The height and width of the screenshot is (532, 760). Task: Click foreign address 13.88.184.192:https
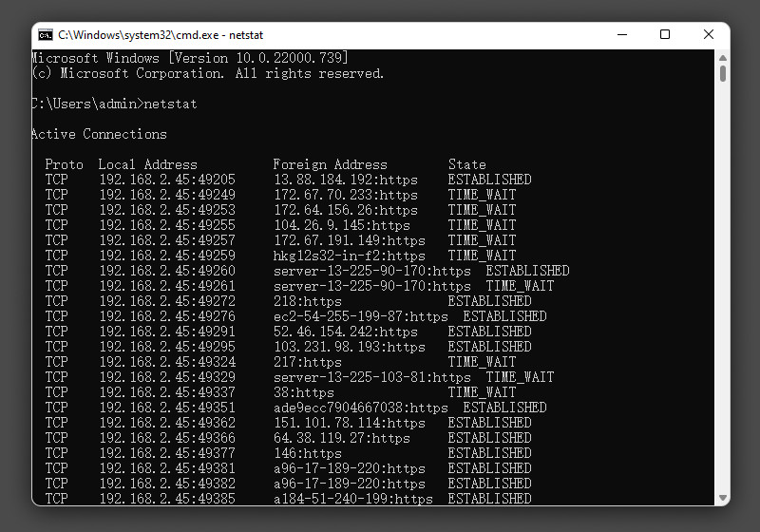346,180
